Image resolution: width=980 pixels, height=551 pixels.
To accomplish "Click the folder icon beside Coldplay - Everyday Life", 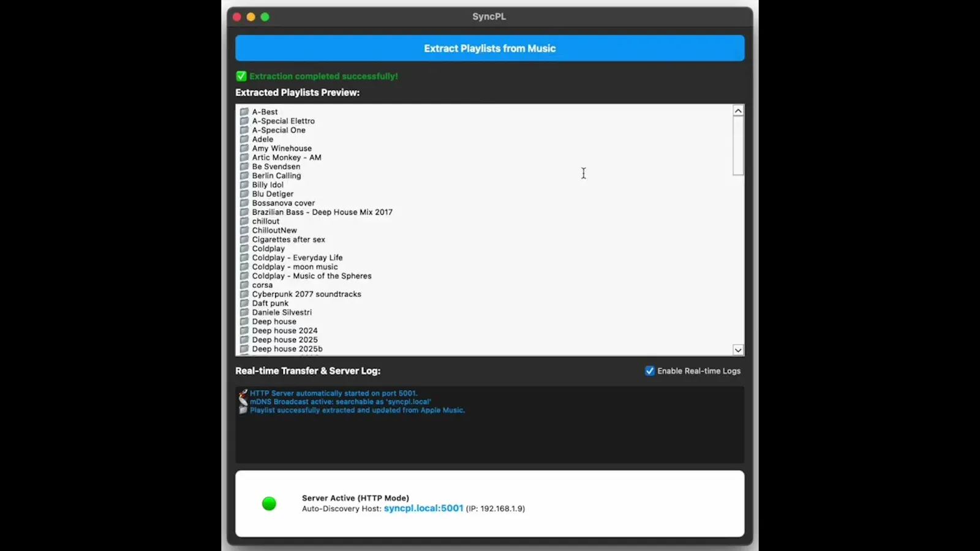I will [x=244, y=258].
